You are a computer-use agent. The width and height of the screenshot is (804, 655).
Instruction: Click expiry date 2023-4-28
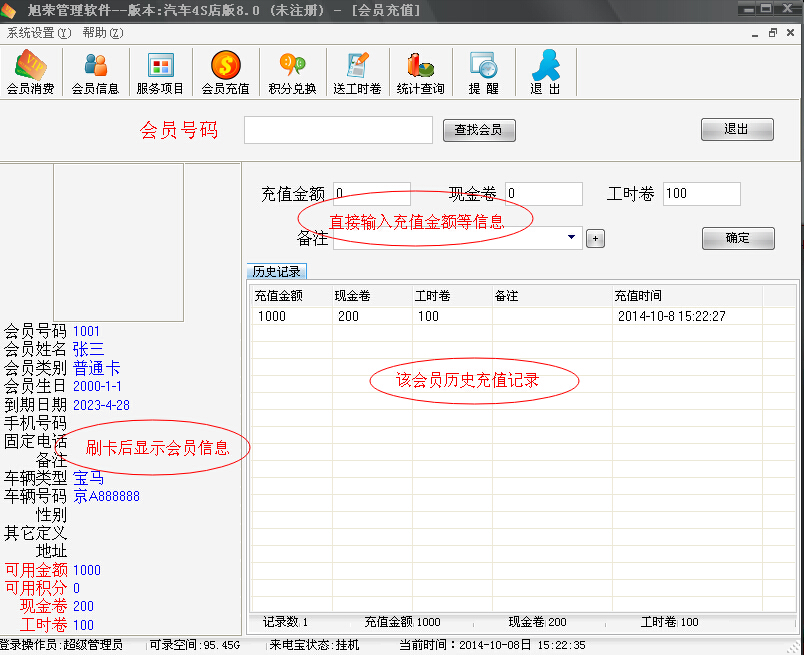tap(101, 405)
